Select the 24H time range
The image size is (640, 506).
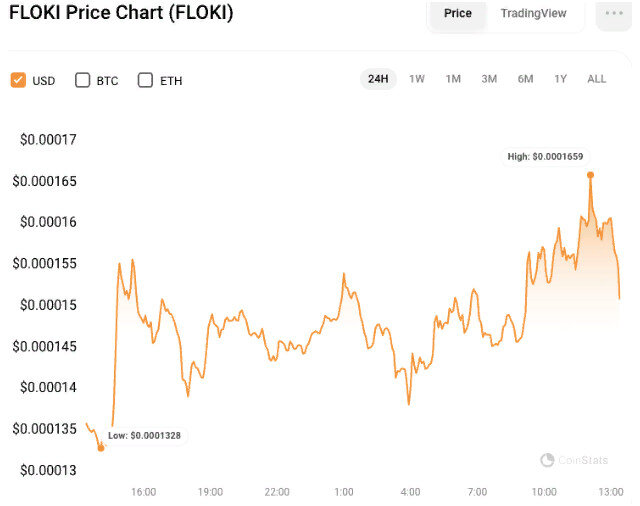378,79
